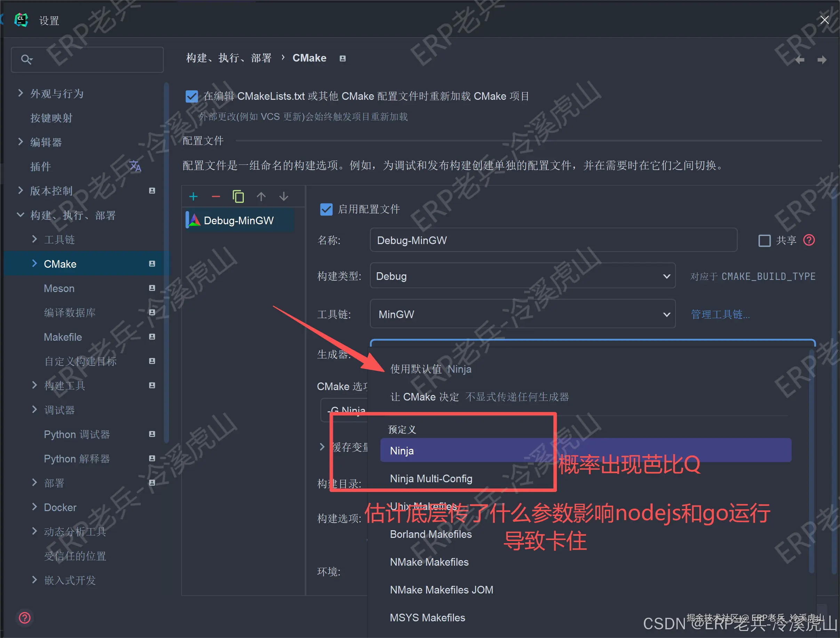Image resolution: width=840 pixels, height=638 pixels.
Task: Select Meson in settings sidebar
Action: 59,288
